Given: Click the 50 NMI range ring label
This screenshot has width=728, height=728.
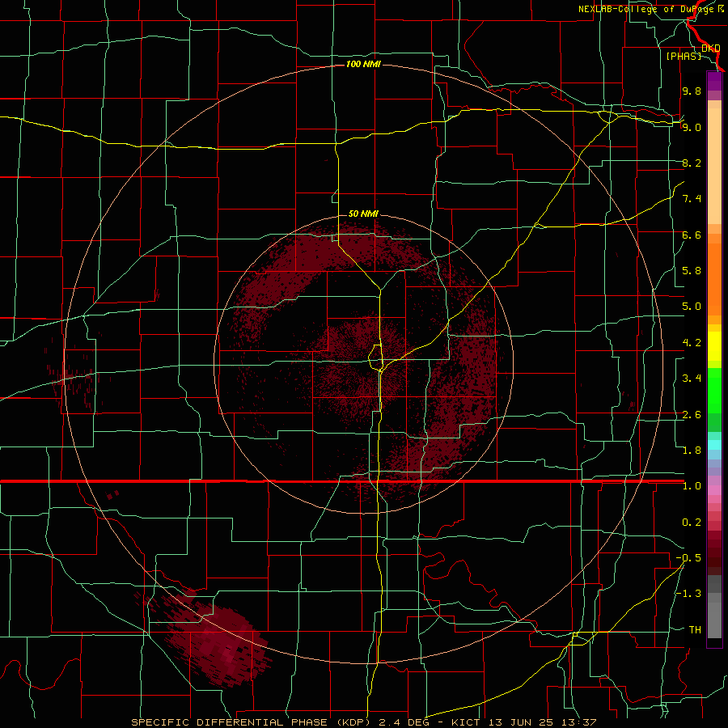Looking at the screenshot, I should coord(363,214).
